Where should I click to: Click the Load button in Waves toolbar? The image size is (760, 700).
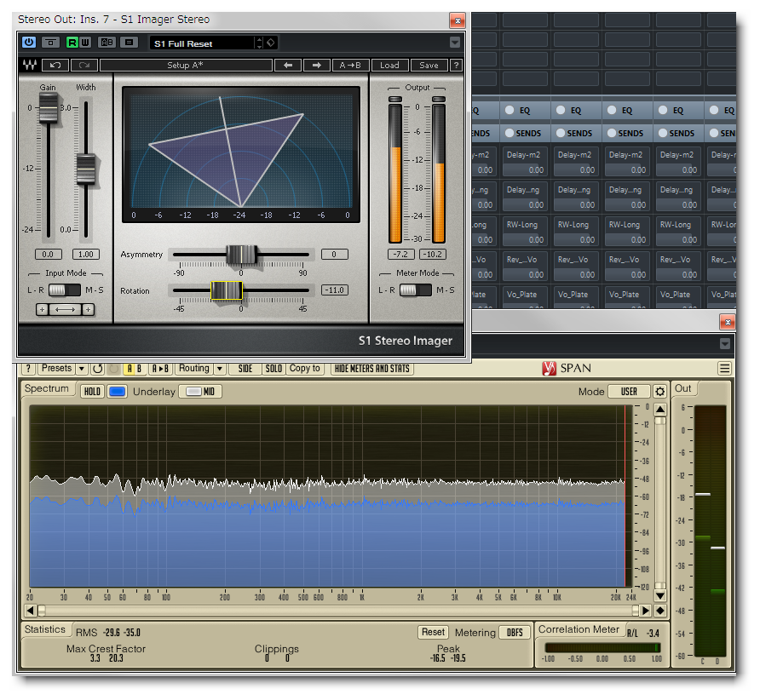[x=389, y=65]
